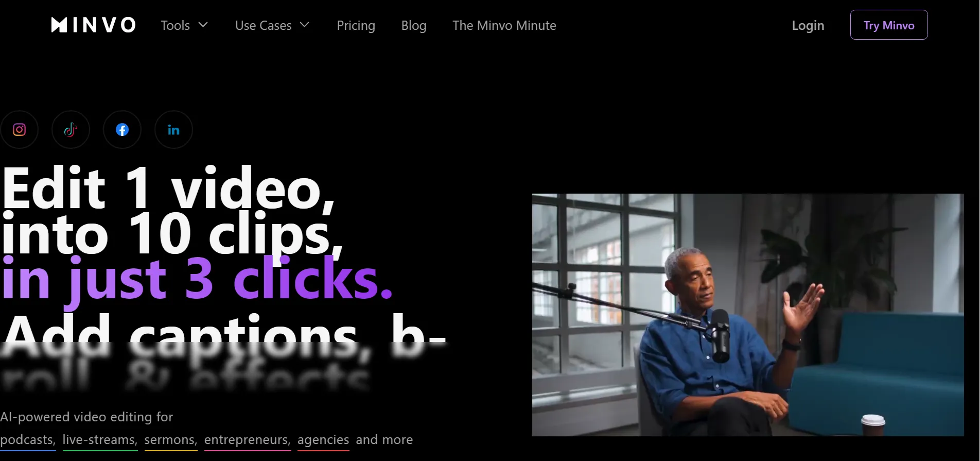The image size is (980, 461).
Task: Go to the Pricing page
Action: tap(356, 25)
